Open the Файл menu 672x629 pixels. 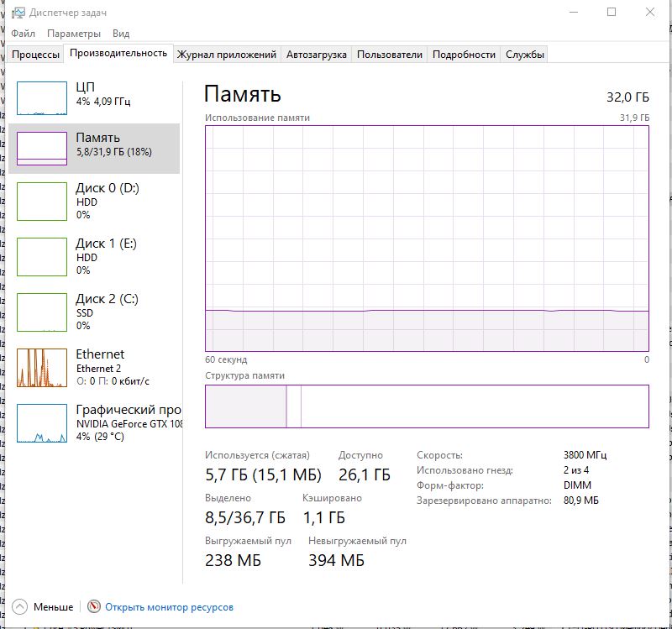pyautogui.click(x=24, y=34)
